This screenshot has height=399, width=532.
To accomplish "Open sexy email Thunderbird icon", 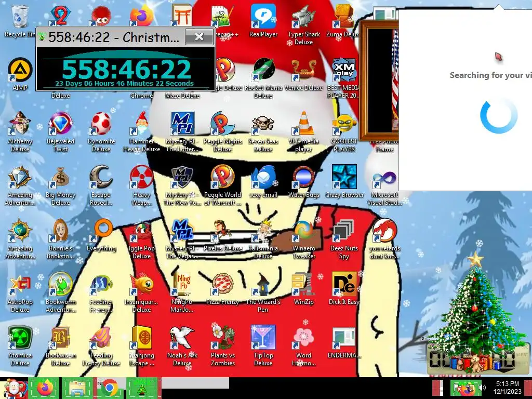I will (263, 177).
